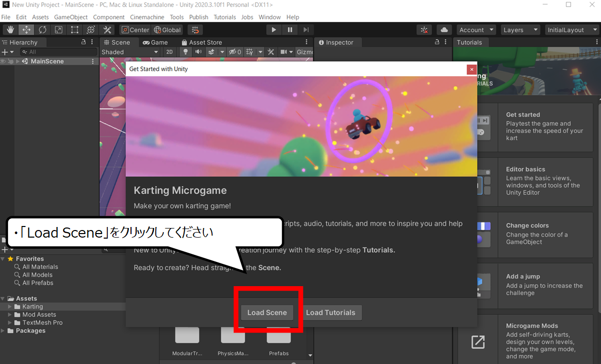The image size is (601, 364).
Task: Expand the MainScene hierarchy item
Action: point(18,61)
